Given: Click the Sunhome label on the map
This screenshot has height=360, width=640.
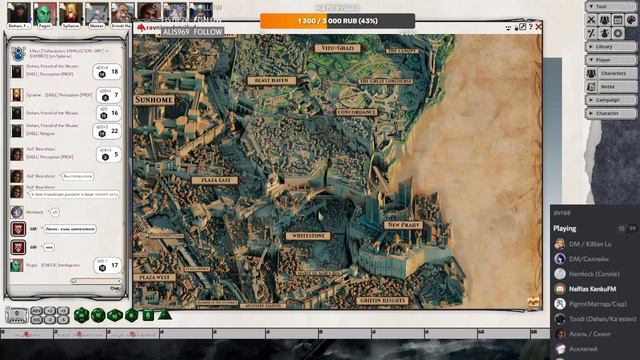Looking at the screenshot, I should tap(154, 100).
